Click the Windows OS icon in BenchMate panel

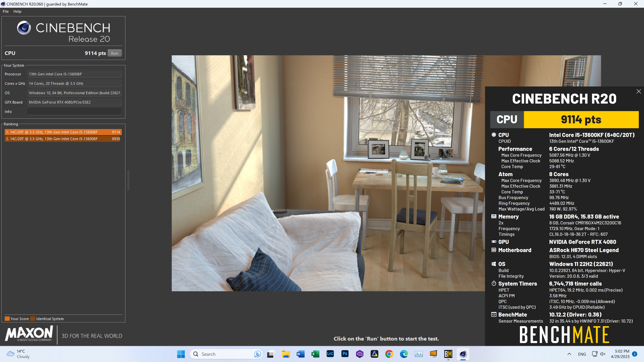[494, 264]
